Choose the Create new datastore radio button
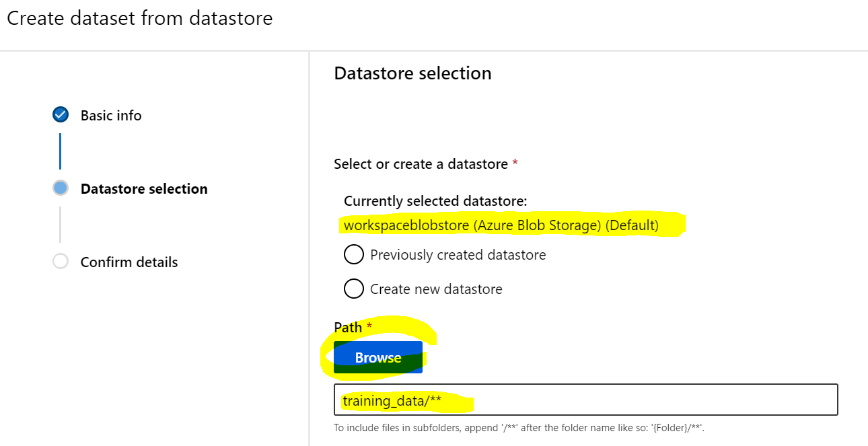The image size is (868, 446). pos(354,289)
